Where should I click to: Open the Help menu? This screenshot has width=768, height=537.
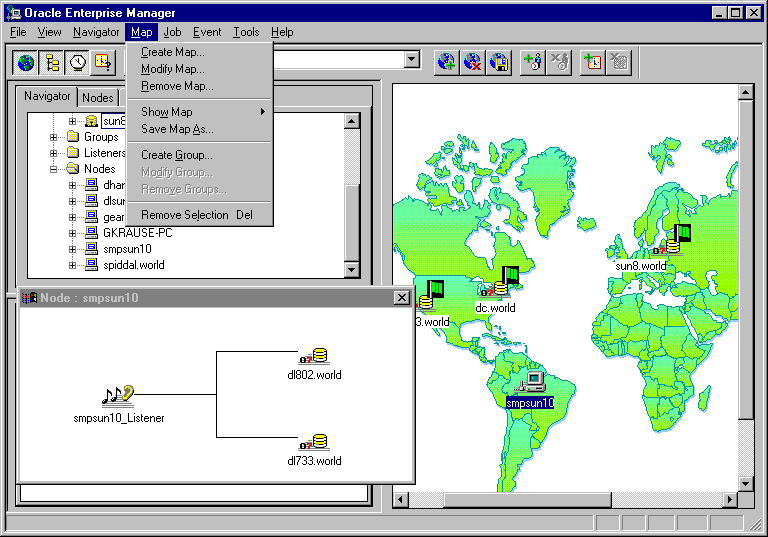[282, 32]
